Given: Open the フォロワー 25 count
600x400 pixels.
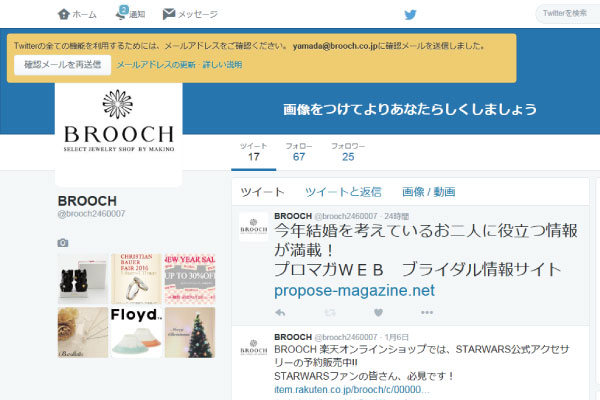Looking at the screenshot, I should pos(348,152).
